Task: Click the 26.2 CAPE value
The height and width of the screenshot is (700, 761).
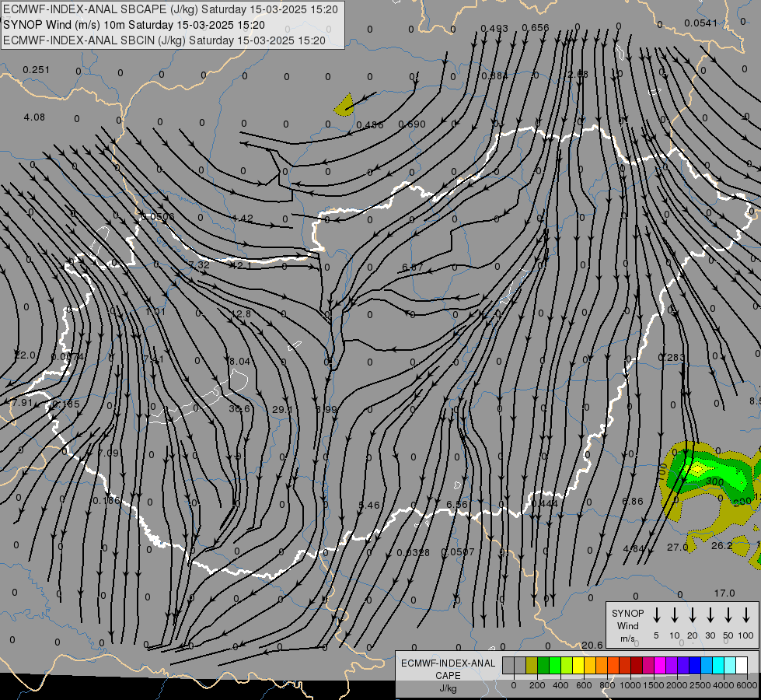Action: click(x=721, y=545)
